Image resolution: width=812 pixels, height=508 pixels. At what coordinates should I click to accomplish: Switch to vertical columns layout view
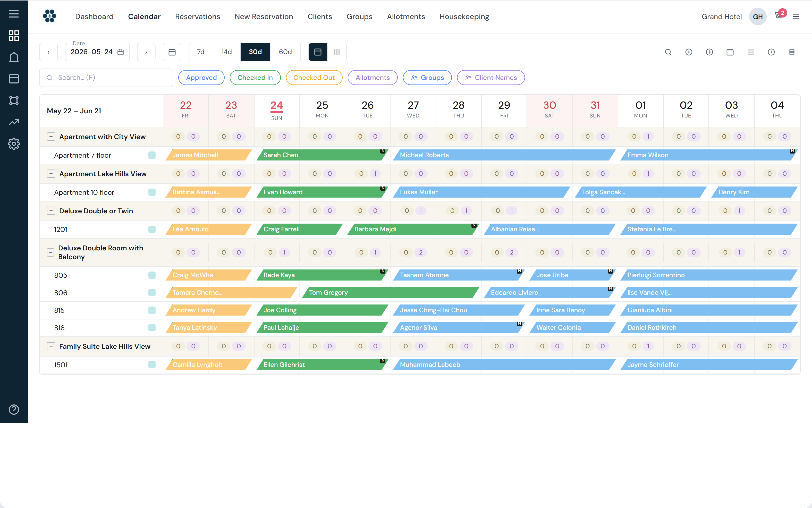point(337,52)
